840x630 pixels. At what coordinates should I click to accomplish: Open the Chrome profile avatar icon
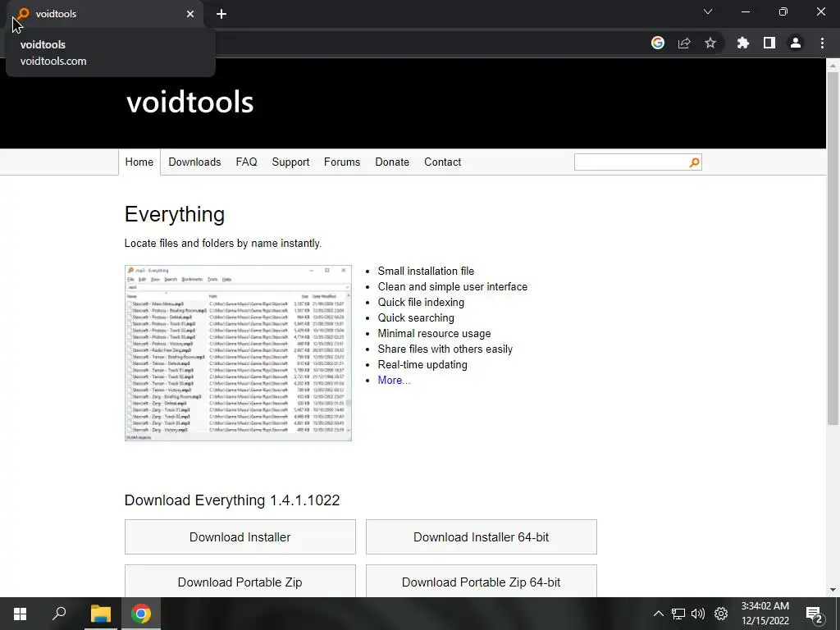coord(796,43)
